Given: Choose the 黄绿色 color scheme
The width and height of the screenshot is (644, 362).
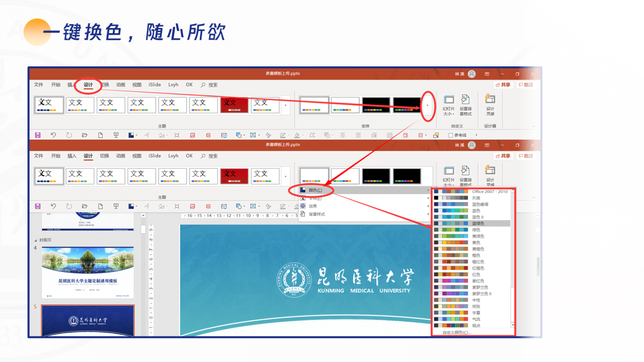Looking at the screenshot, I should click(x=471, y=236).
